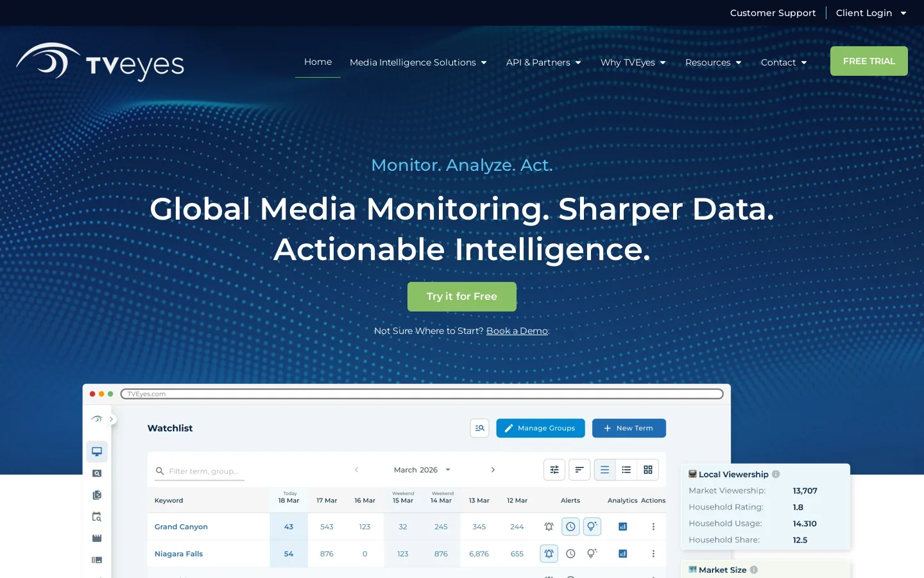
Task: Open the Contact menu item
Action: (784, 62)
